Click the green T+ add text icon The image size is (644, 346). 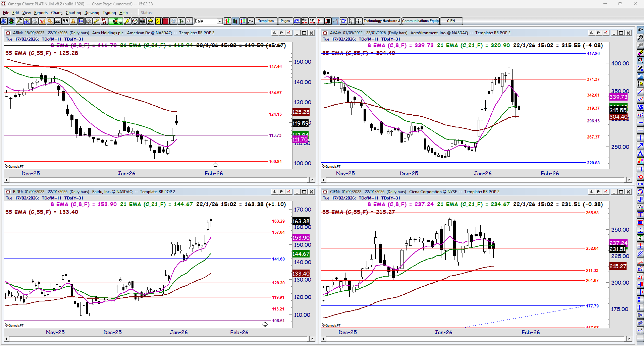pyautogui.click(x=181, y=21)
